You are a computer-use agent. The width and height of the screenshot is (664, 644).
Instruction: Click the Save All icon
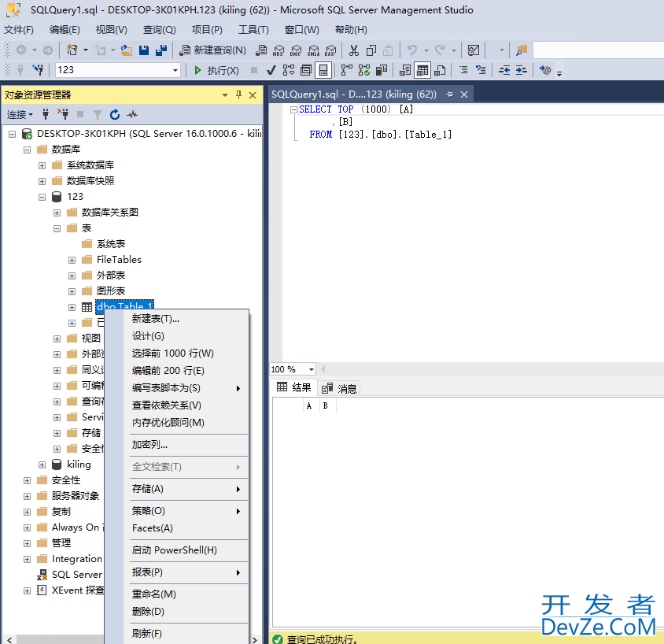161,50
